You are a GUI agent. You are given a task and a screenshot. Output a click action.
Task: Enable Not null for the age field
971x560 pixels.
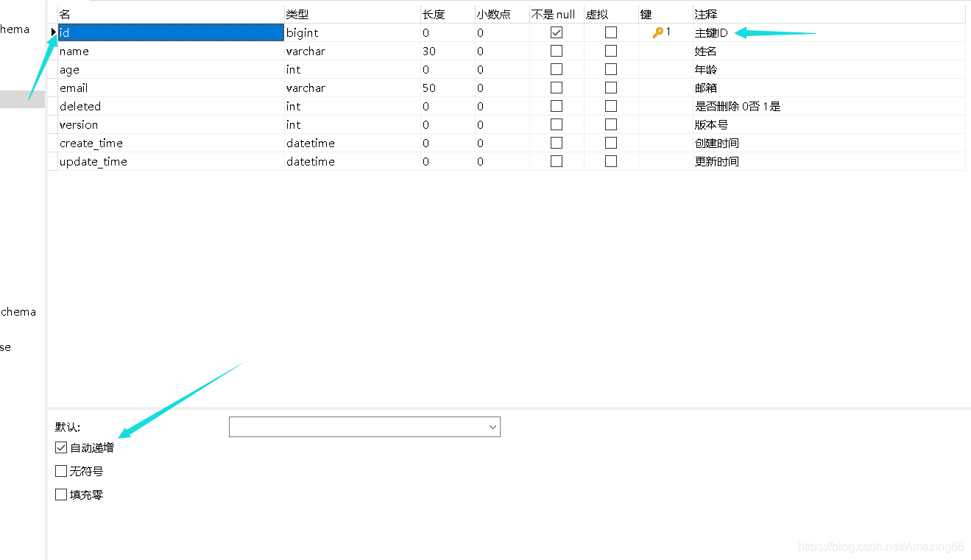[x=557, y=69]
